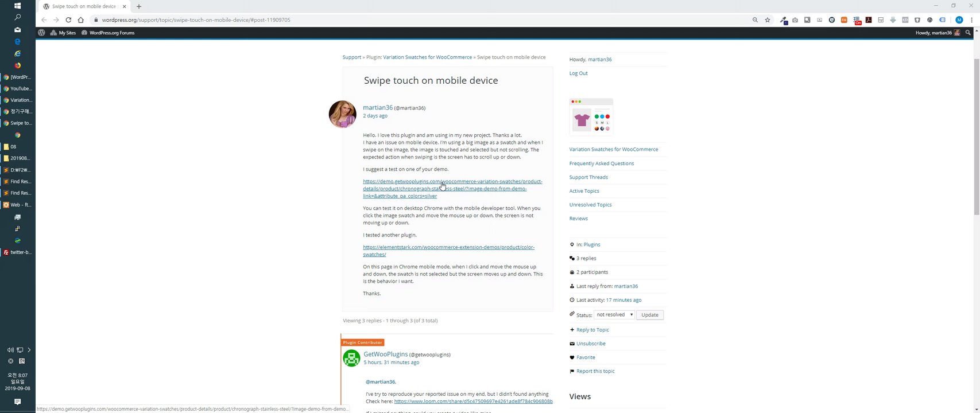This screenshot has width=980, height=413.
Task: Go to browser home page icon
Action: click(x=81, y=20)
